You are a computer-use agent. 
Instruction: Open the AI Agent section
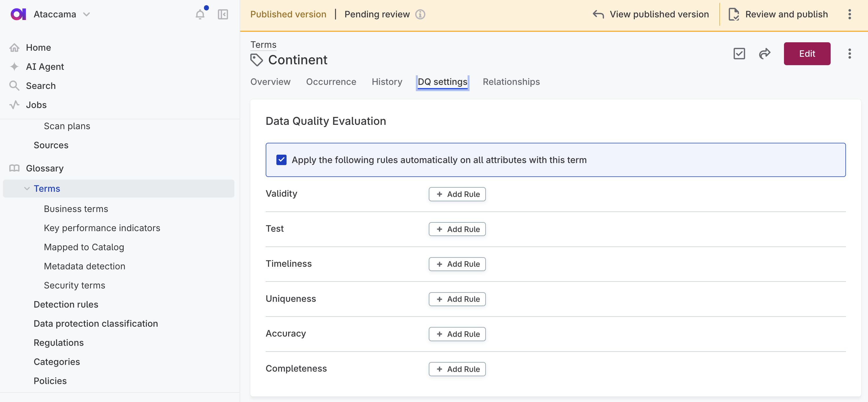[45, 66]
